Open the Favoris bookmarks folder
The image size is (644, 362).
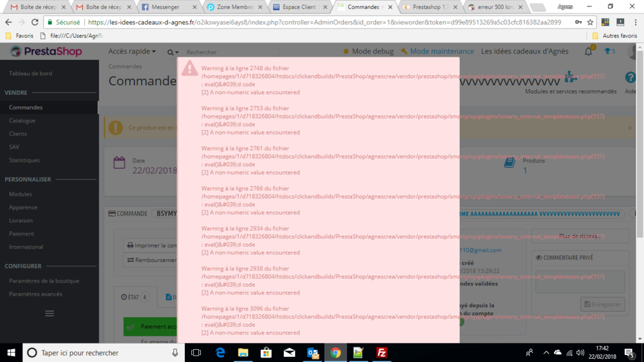(x=19, y=35)
